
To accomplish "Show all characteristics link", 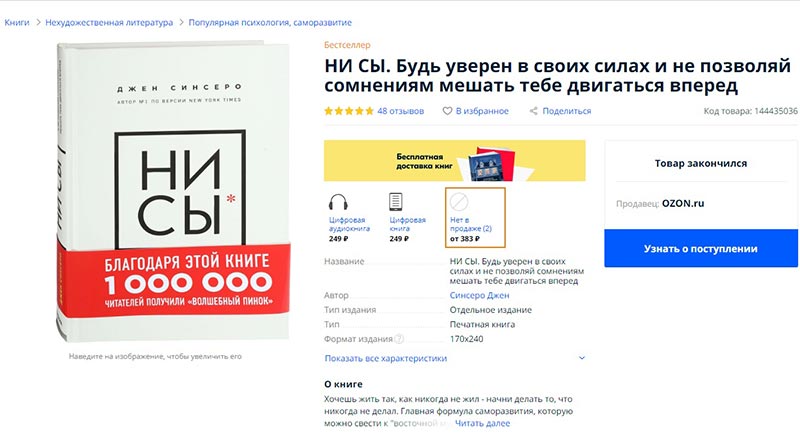I will [x=386, y=358].
